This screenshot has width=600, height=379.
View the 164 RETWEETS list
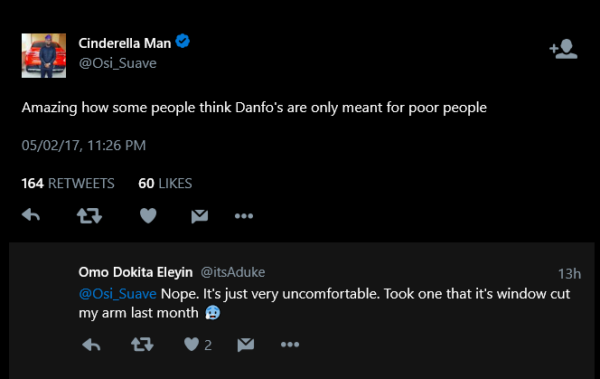point(68,183)
